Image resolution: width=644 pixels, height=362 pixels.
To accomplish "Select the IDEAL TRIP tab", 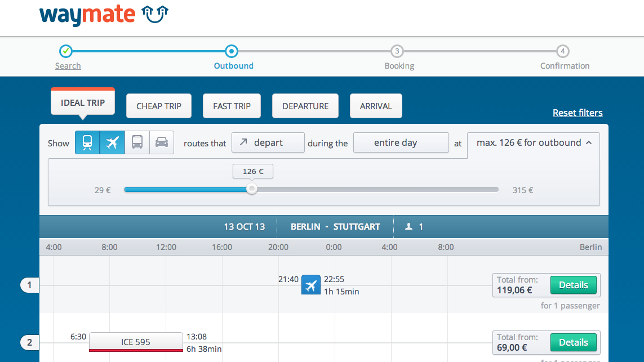I will 83,102.
